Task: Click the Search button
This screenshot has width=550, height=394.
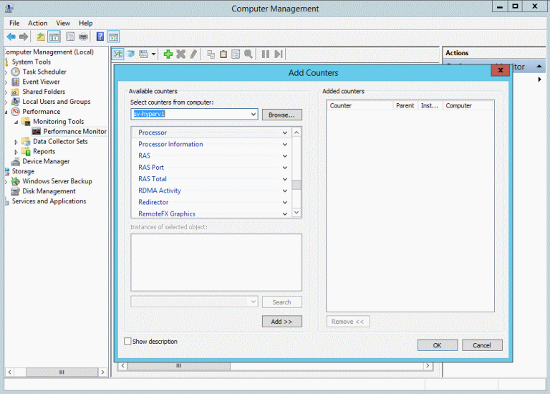Action: tap(282, 302)
